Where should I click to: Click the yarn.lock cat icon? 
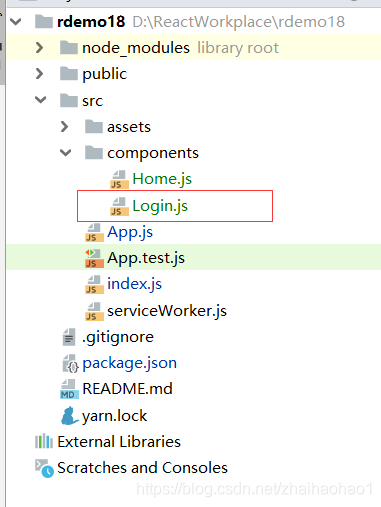pos(70,416)
